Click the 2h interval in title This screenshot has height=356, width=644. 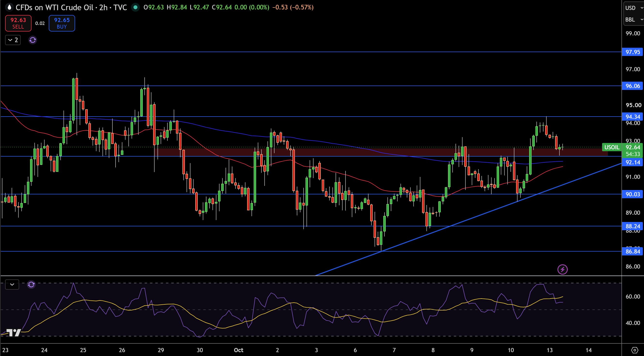coord(103,7)
